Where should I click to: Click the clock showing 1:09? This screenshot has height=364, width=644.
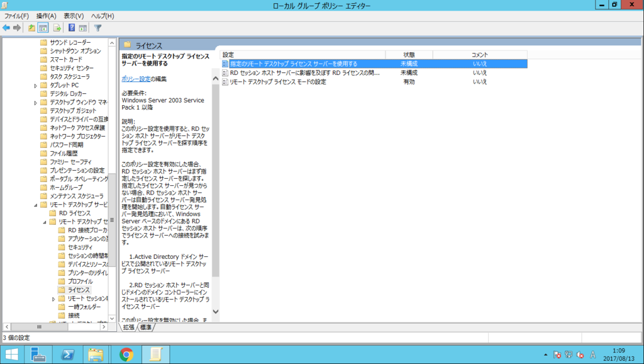619,350
